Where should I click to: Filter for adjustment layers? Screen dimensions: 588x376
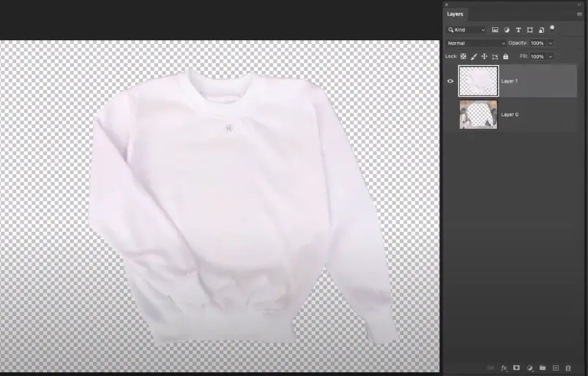pos(507,30)
